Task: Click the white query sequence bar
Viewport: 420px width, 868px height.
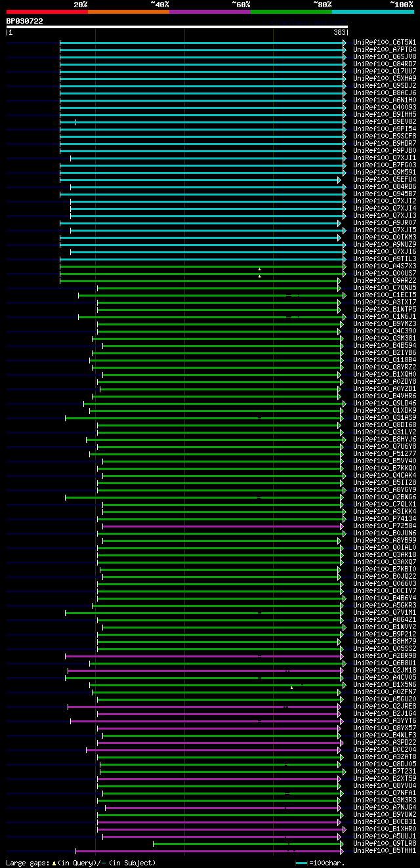Action: pyautogui.click(x=177, y=27)
